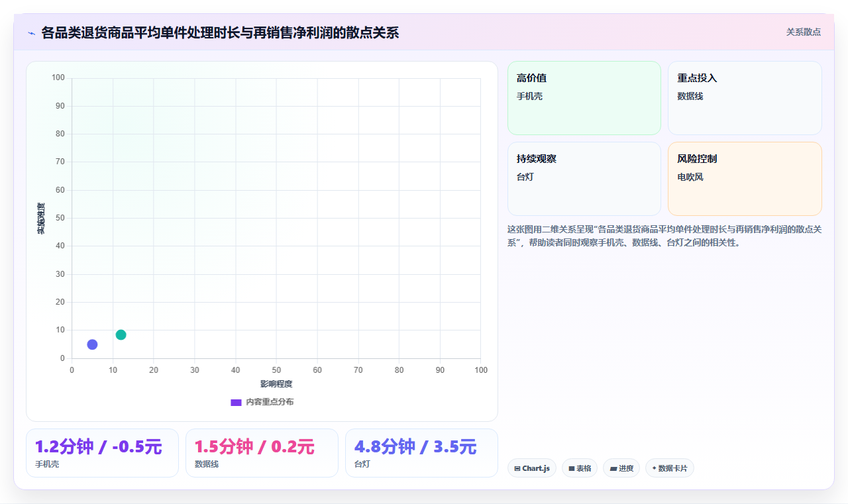This screenshot has width=848, height=504.
Task: Click the 数据卡片 chip sparkle icon
Action: point(654,468)
